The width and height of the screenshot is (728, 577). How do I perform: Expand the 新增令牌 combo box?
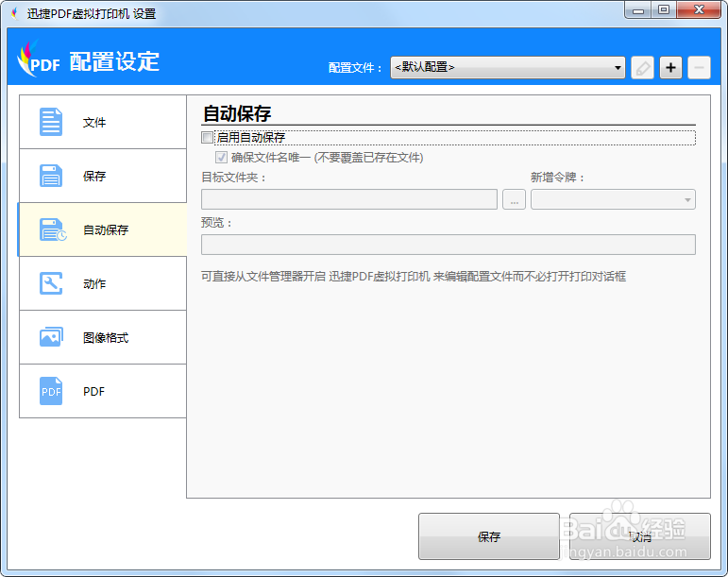pos(613,199)
